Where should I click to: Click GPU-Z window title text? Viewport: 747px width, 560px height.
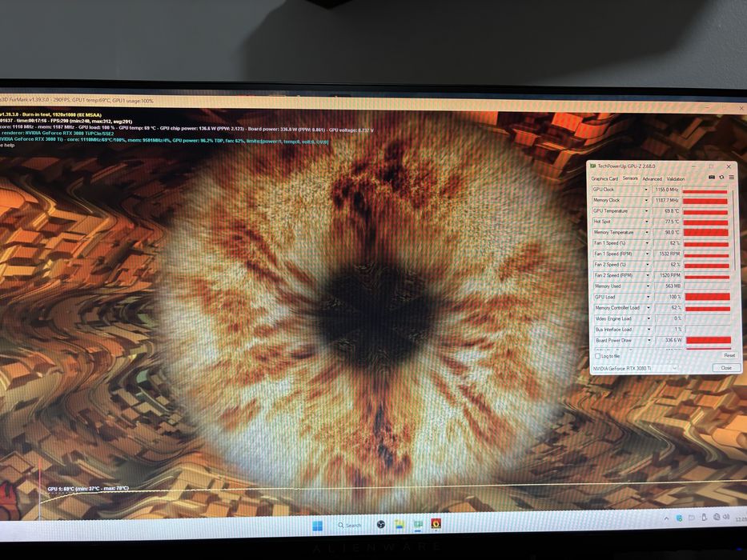(x=626, y=166)
